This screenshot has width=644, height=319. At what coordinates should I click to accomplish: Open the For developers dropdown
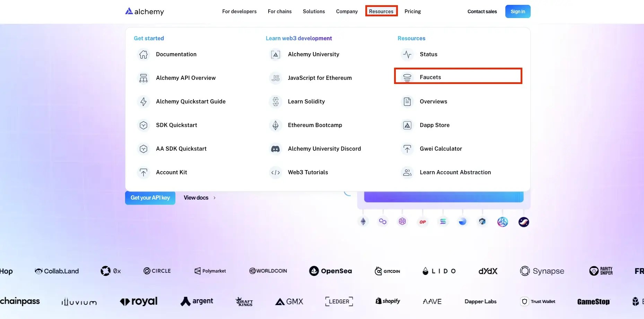(240, 11)
